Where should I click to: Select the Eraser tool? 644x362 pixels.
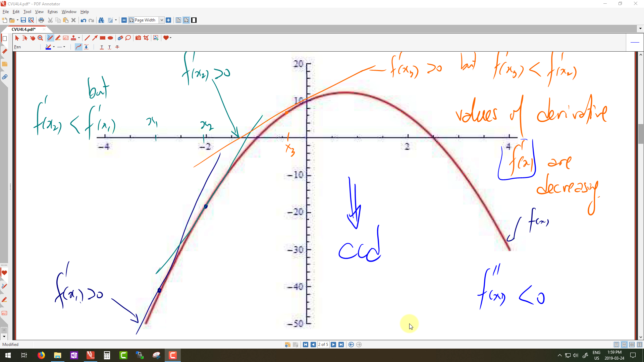[120, 38]
